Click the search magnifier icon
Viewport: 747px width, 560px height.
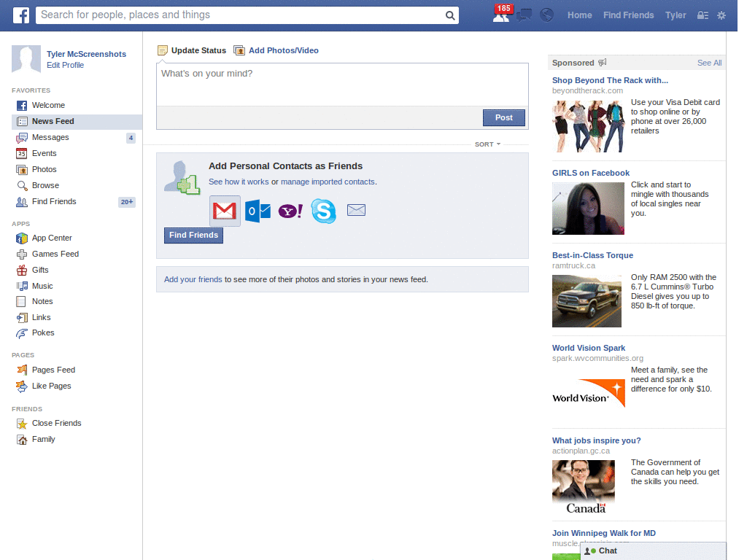coord(449,15)
